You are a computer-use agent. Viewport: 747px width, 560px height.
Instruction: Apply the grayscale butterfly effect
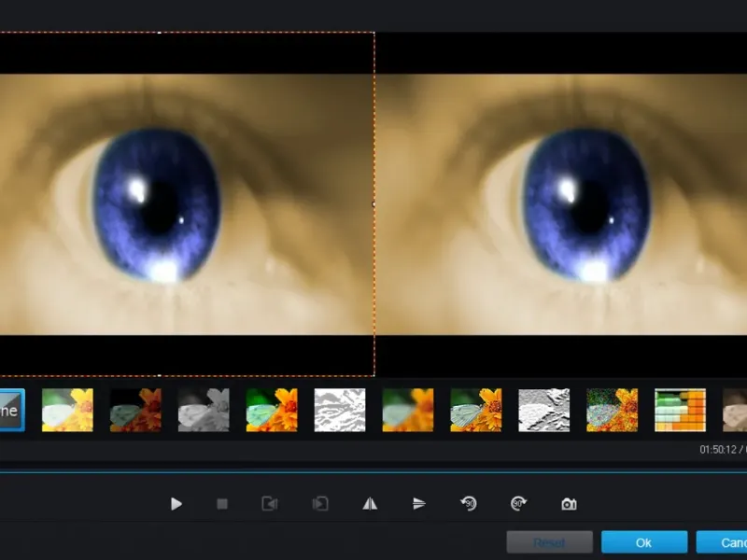tap(204, 411)
